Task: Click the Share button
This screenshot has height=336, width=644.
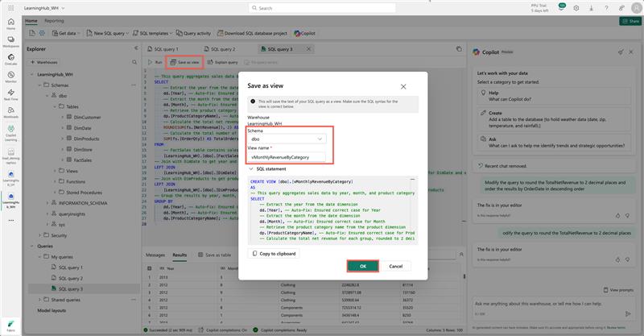Action: click(x=631, y=21)
